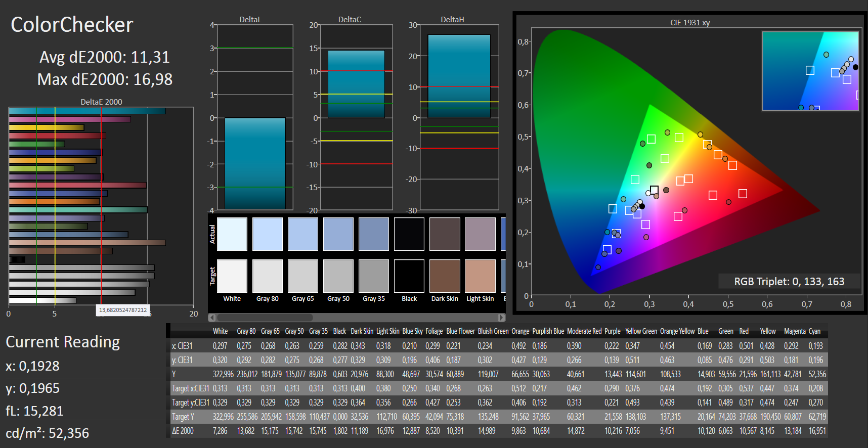Click the 'DeltaE 2000' chart title
Viewport: 868px width, 448px height.
click(101, 102)
